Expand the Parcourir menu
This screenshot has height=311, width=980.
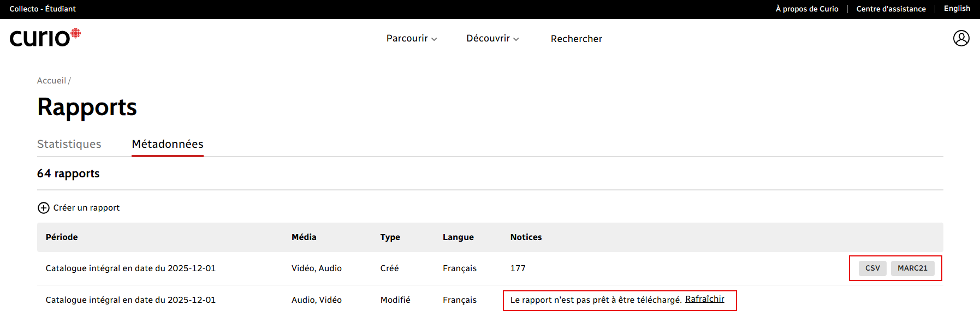(411, 39)
